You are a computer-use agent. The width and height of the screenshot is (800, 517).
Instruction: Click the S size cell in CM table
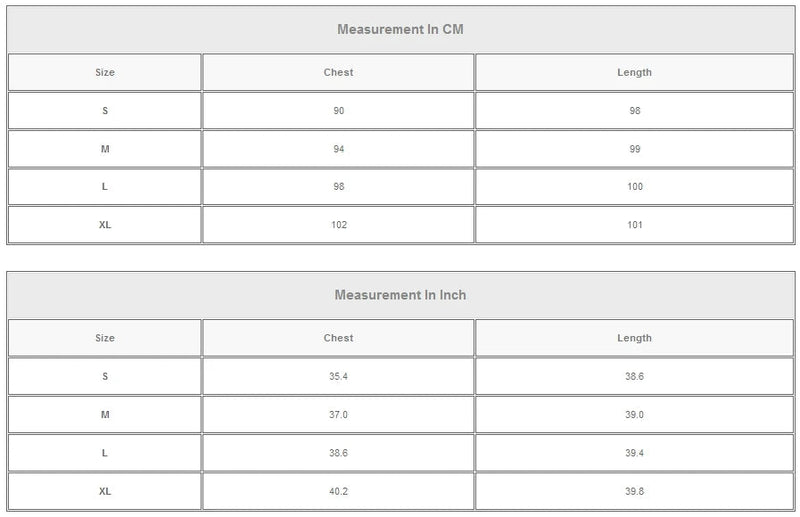105,111
